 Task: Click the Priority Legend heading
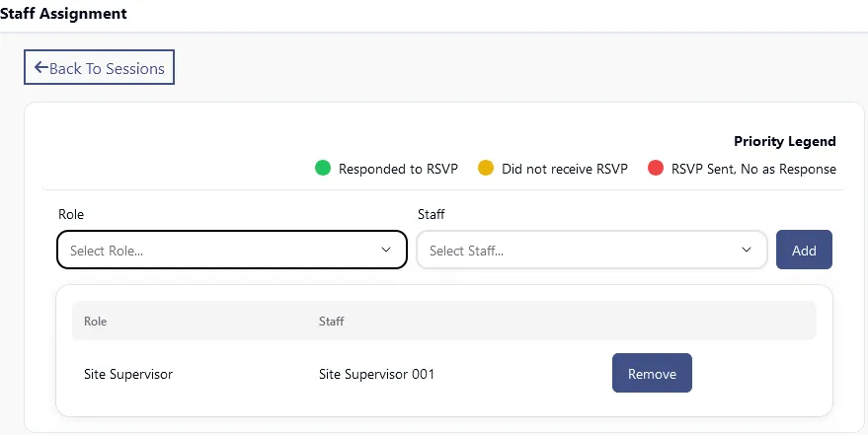(784, 141)
